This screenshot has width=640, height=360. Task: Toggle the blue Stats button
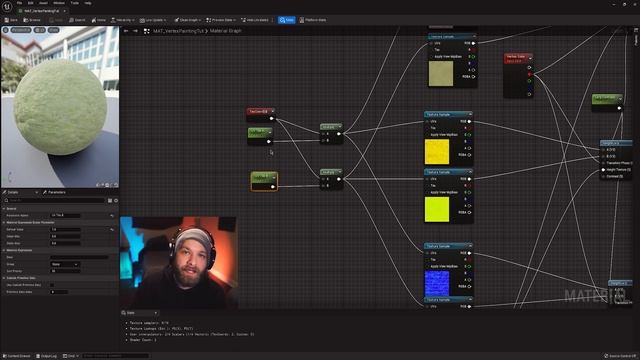click(287, 20)
